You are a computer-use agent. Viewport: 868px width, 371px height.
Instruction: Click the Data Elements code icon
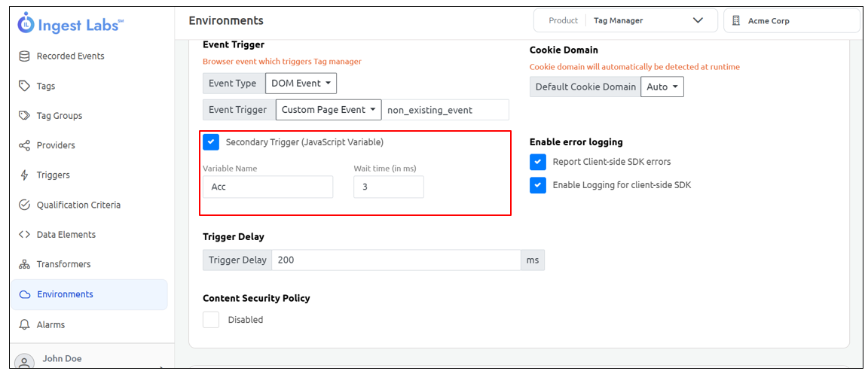(x=24, y=235)
